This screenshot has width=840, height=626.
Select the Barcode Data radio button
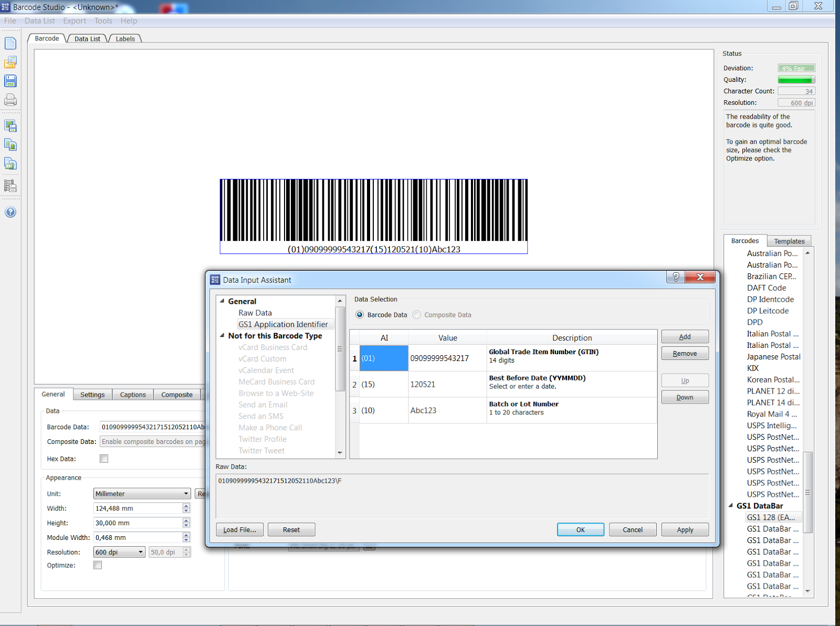[x=360, y=315]
